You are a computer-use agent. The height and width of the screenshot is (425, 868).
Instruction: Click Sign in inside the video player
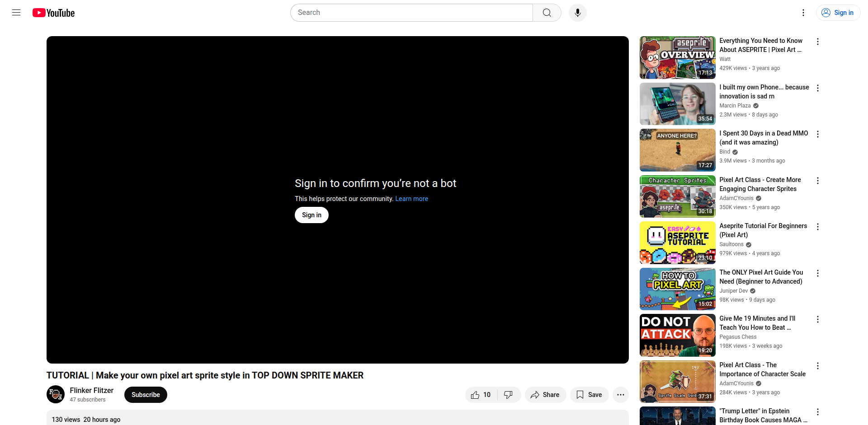(x=311, y=215)
